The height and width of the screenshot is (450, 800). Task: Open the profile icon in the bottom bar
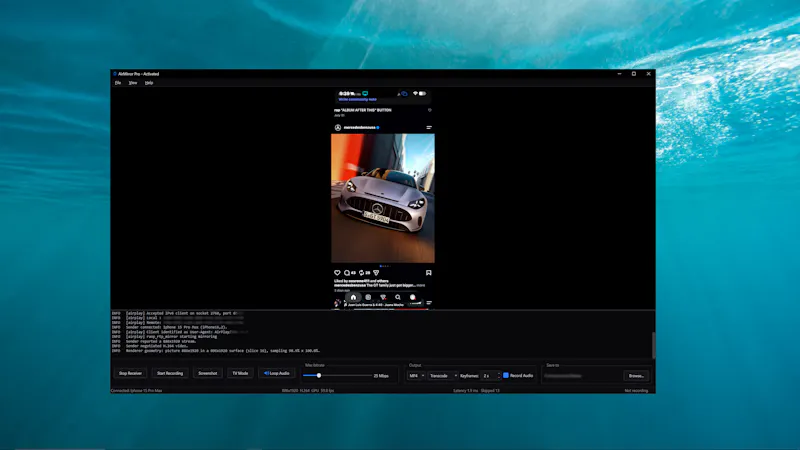[413, 297]
